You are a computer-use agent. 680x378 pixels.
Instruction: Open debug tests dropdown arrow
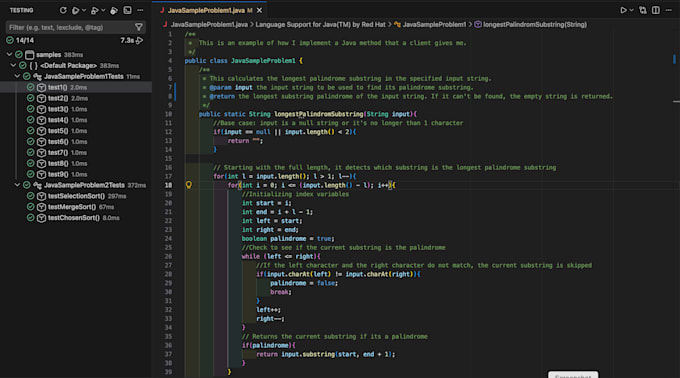tap(103, 10)
